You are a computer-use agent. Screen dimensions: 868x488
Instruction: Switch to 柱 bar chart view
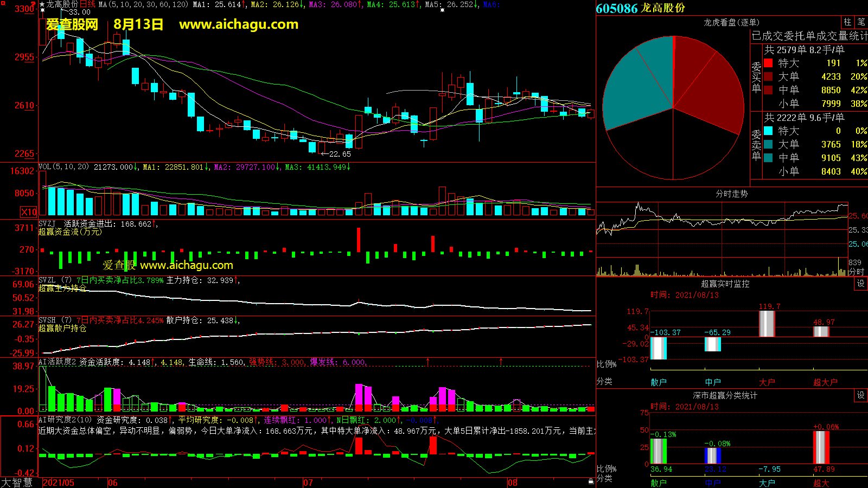click(x=847, y=22)
